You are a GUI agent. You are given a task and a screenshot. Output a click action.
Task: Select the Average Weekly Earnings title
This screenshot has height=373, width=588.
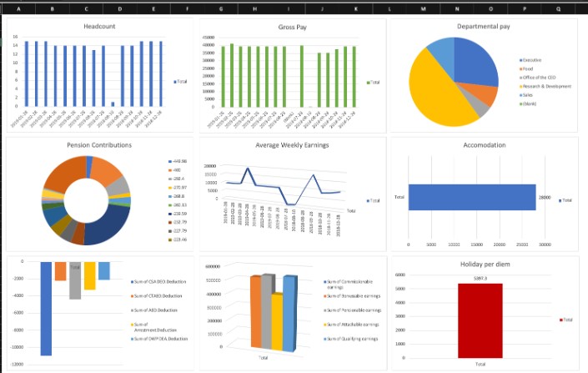[293, 145]
